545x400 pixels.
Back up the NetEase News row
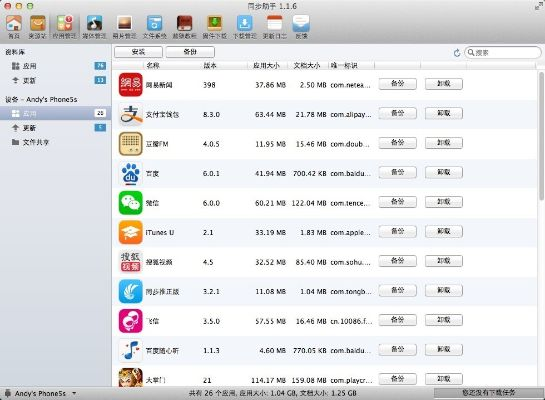(398, 84)
